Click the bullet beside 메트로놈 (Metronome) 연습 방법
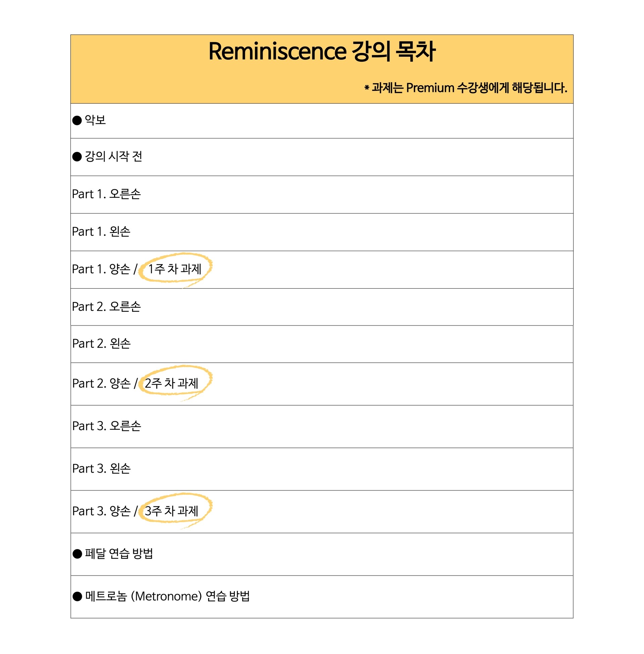Screen dimensions: 644x654 tap(77, 597)
